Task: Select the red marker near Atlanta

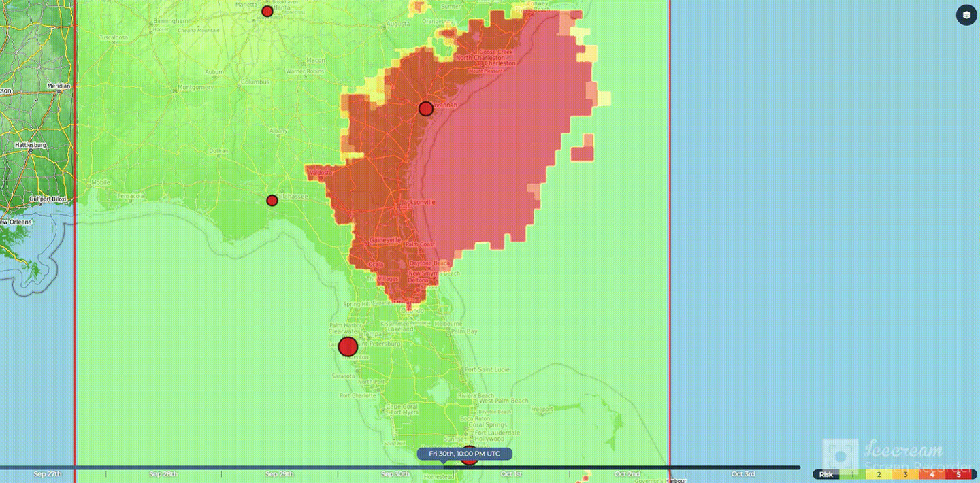Action: coord(267,12)
